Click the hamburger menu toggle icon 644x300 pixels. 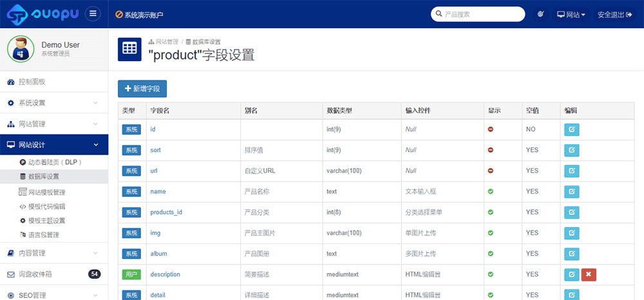click(93, 14)
